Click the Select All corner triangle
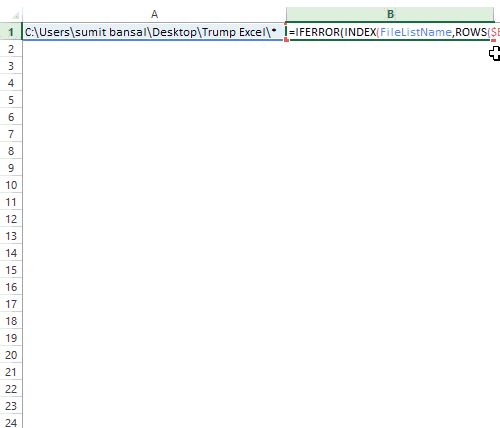 coord(15,16)
